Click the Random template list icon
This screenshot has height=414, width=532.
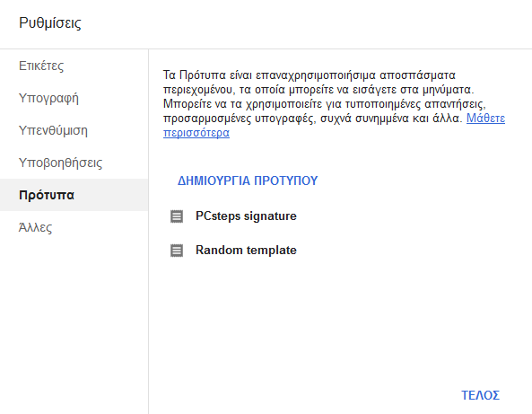[x=177, y=251]
